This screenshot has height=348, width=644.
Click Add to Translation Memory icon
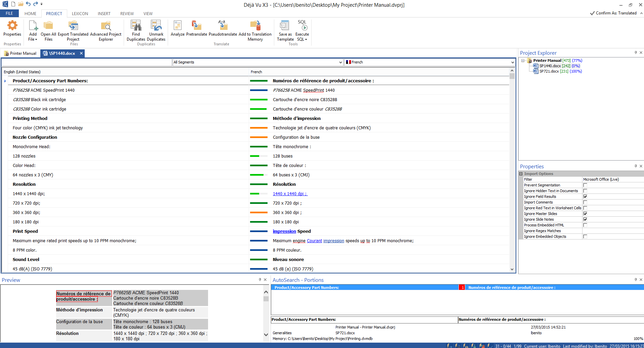point(255,26)
